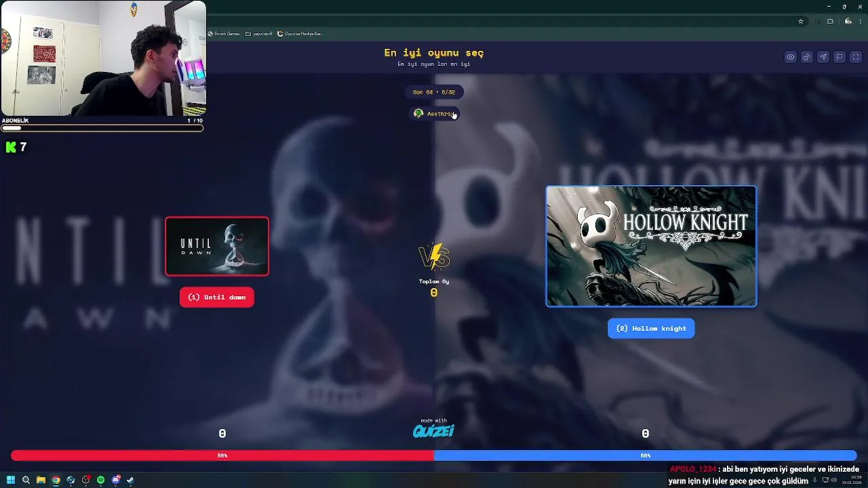
Task: Click the En iyi oyunu seç title
Action: pos(434,52)
